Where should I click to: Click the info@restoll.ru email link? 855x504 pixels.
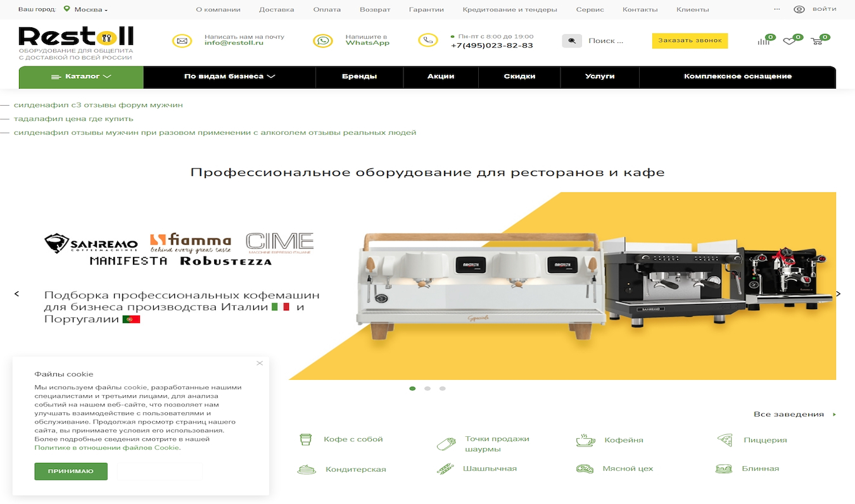[x=234, y=43]
